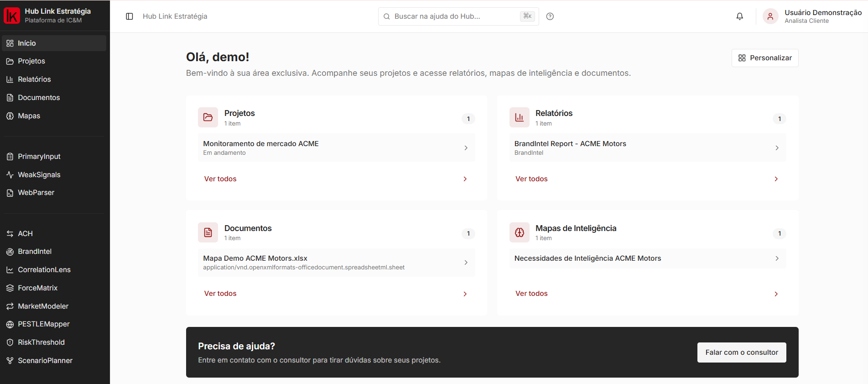The height and width of the screenshot is (384, 868).
Task: Open the WeakSignals tool
Action: click(x=54, y=175)
